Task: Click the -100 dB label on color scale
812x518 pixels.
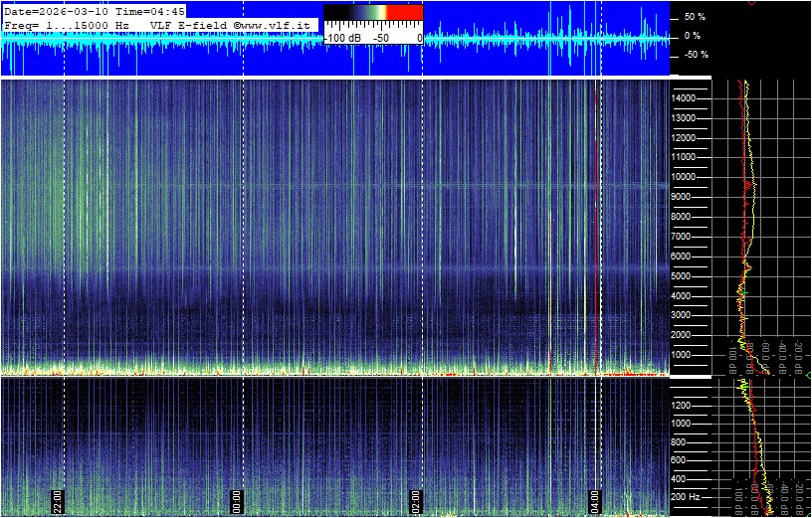Action: pyautogui.click(x=344, y=37)
